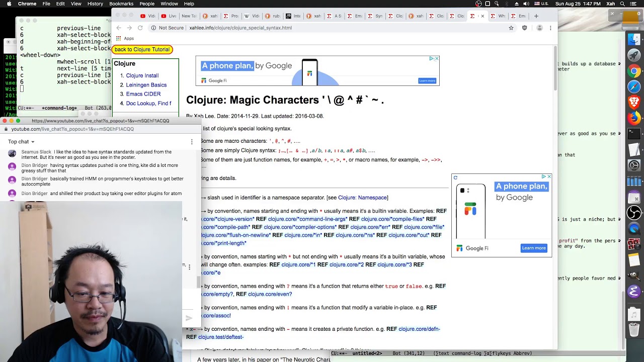Click the volume icon in menu bar
Image resolution: width=644 pixels, height=362 pixels.
[526, 4]
